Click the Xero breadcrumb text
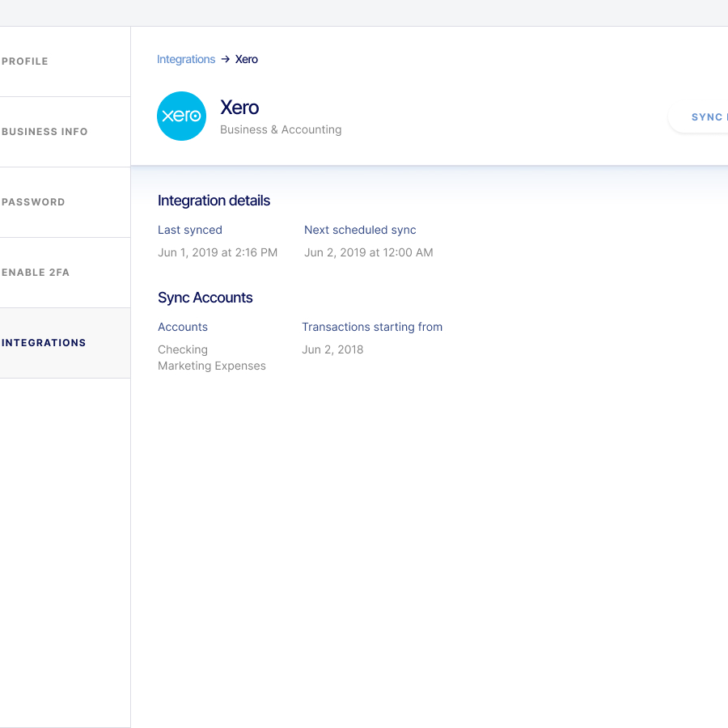 click(247, 59)
